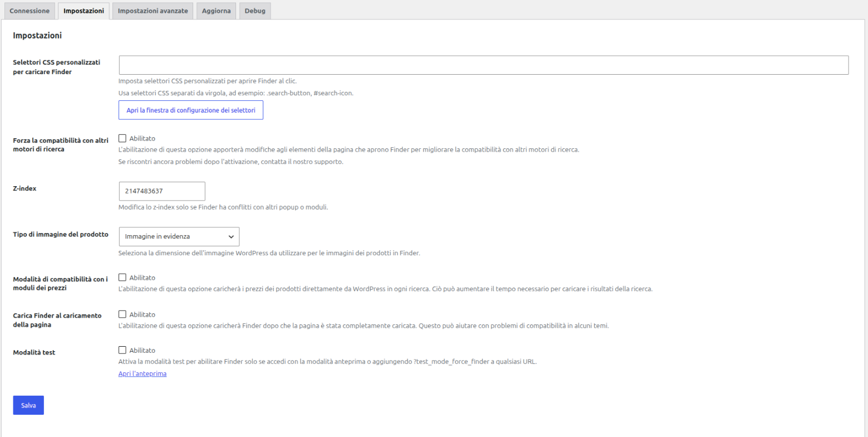Click the Z-index label text

click(24, 188)
